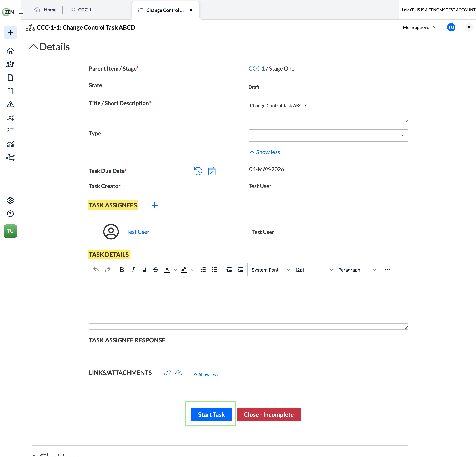Upload attachment cloud icon
Image resolution: width=476 pixels, height=457 pixels.
point(179,373)
